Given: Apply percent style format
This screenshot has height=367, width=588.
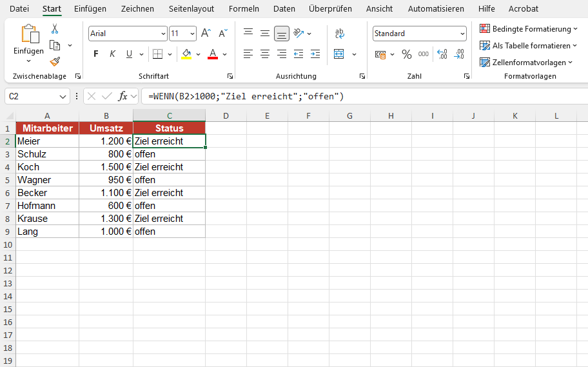Looking at the screenshot, I should point(406,54).
